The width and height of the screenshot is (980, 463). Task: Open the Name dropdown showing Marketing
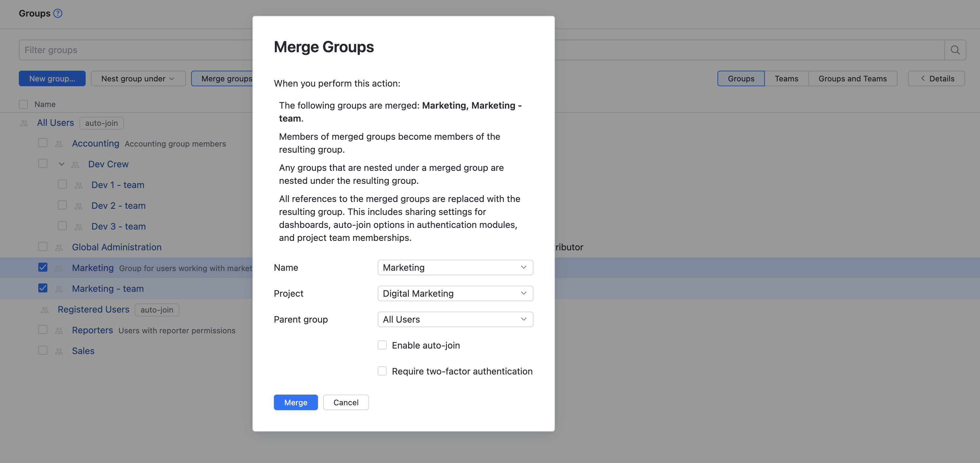pos(455,267)
